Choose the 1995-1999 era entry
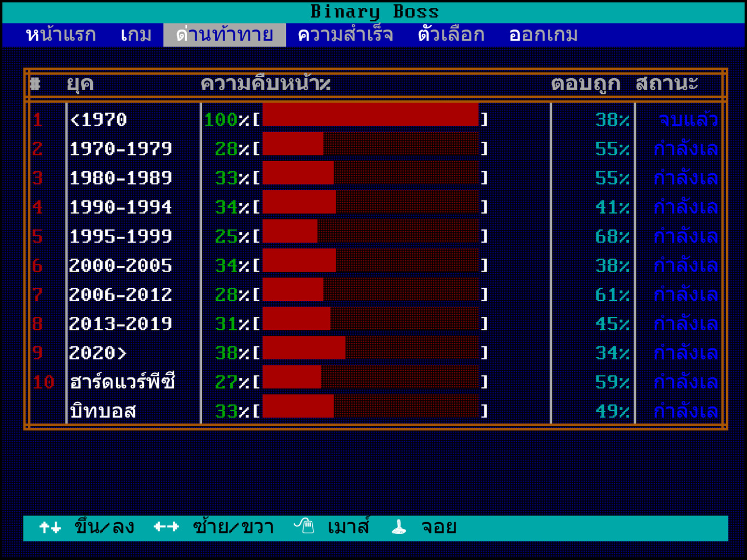The image size is (747, 560). point(120,236)
